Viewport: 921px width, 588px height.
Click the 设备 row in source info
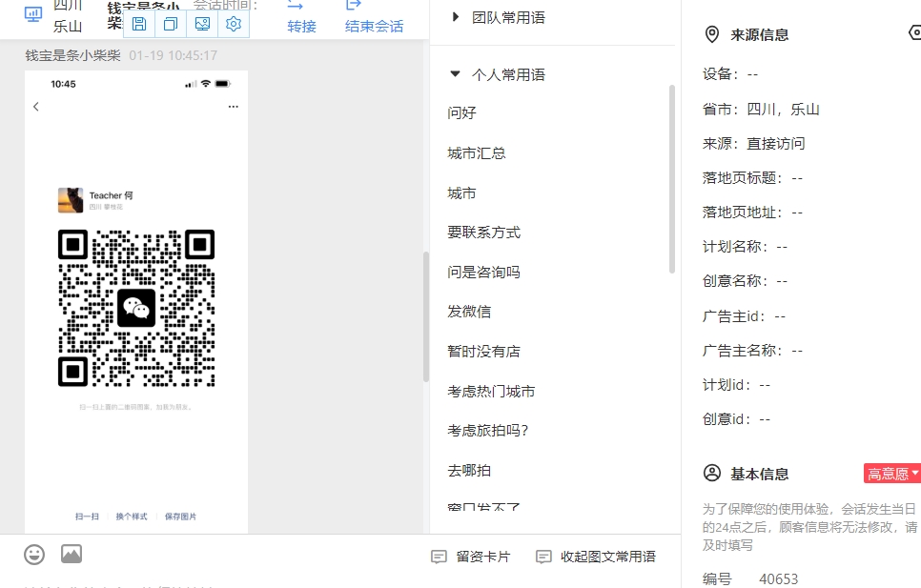point(730,74)
